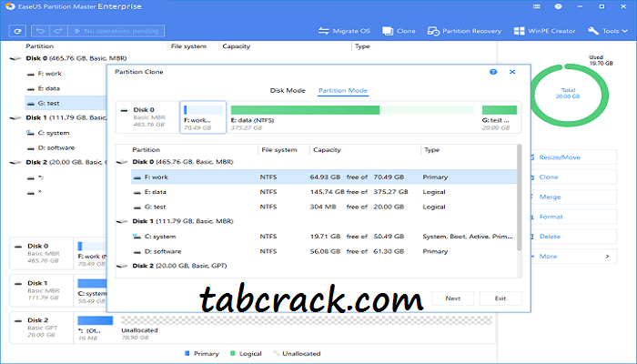Select E: data in main partition list

point(49,88)
